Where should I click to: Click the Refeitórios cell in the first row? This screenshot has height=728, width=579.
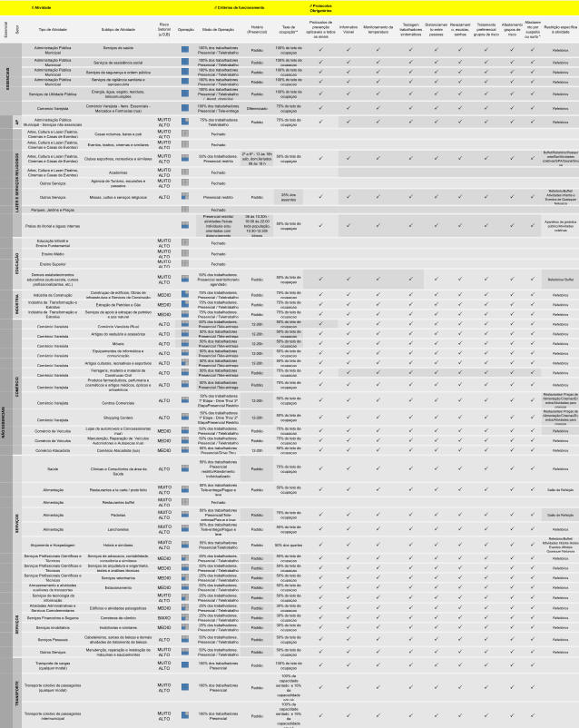(560, 50)
